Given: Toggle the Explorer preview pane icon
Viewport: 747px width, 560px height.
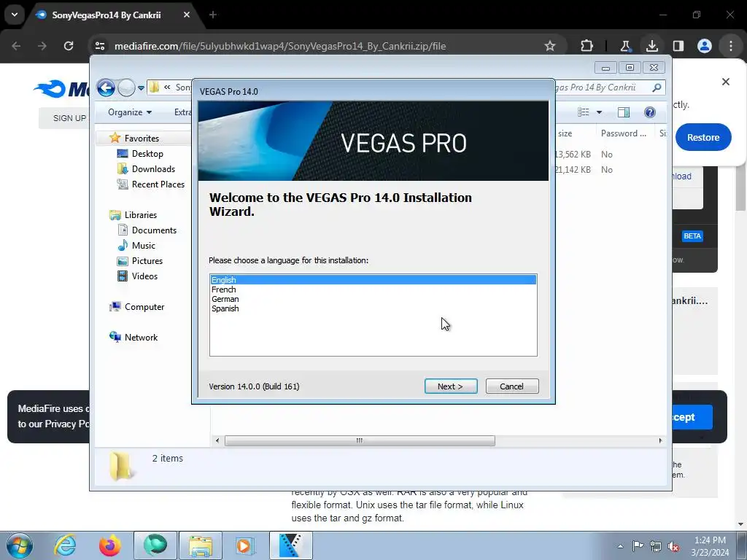Looking at the screenshot, I should [624, 112].
